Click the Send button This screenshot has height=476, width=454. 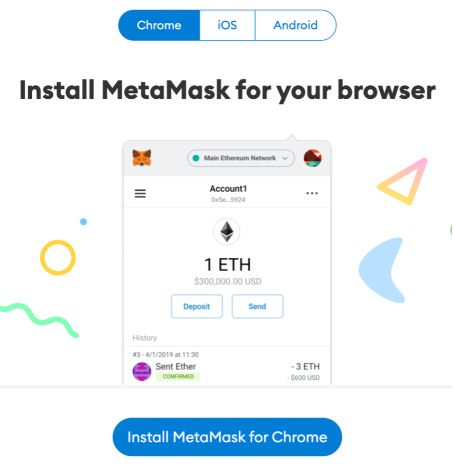click(257, 307)
